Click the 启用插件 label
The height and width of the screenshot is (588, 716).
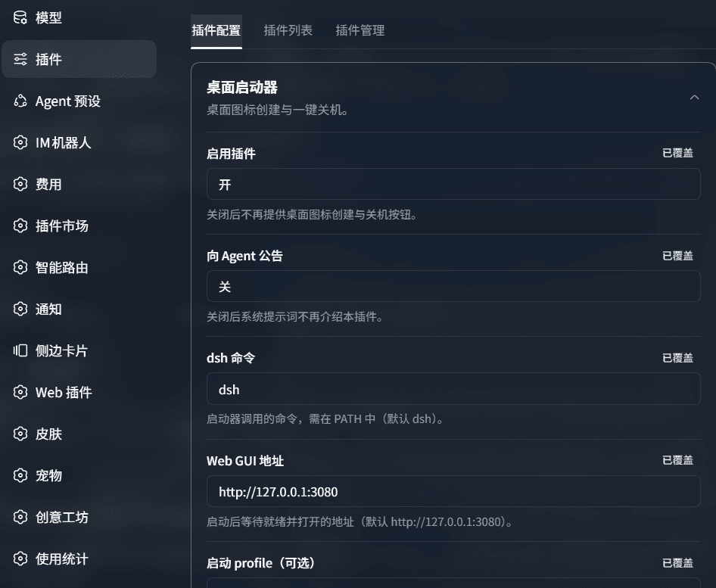click(231, 154)
